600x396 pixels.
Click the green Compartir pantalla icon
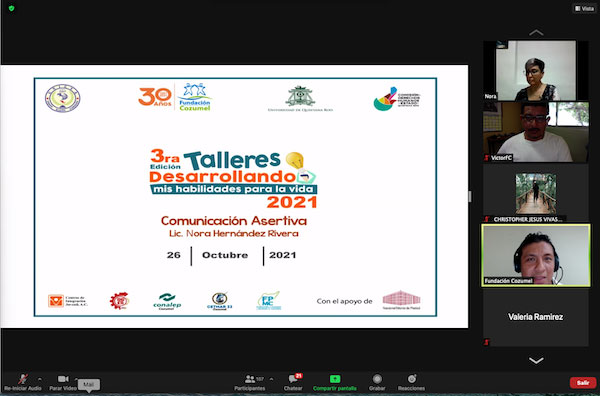point(335,379)
